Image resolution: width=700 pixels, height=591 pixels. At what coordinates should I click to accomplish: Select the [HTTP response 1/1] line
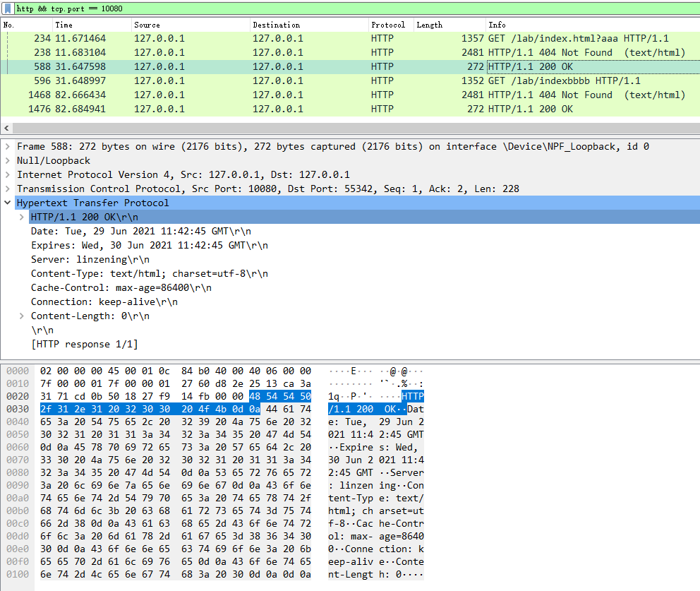pos(85,344)
